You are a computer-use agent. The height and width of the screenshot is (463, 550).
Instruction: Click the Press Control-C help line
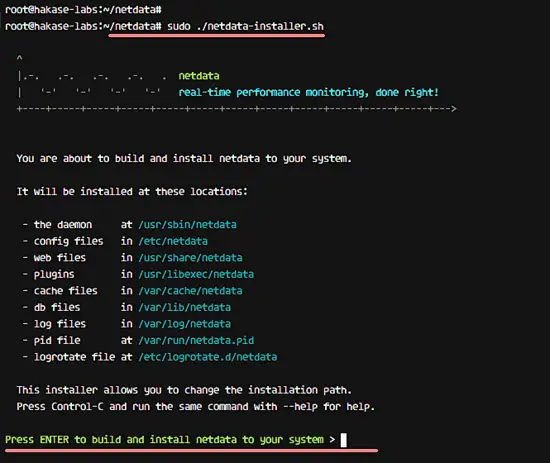coord(196,407)
